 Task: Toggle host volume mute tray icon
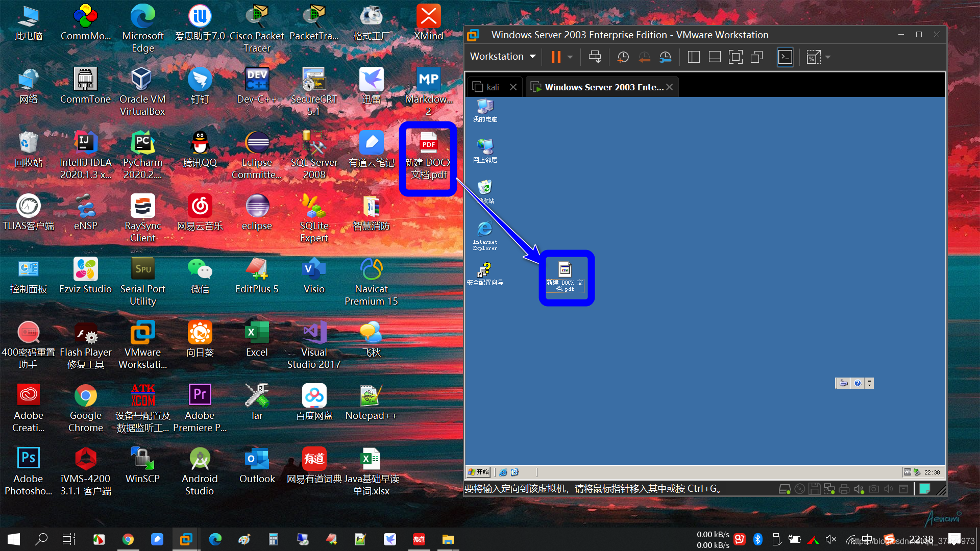tap(831, 539)
